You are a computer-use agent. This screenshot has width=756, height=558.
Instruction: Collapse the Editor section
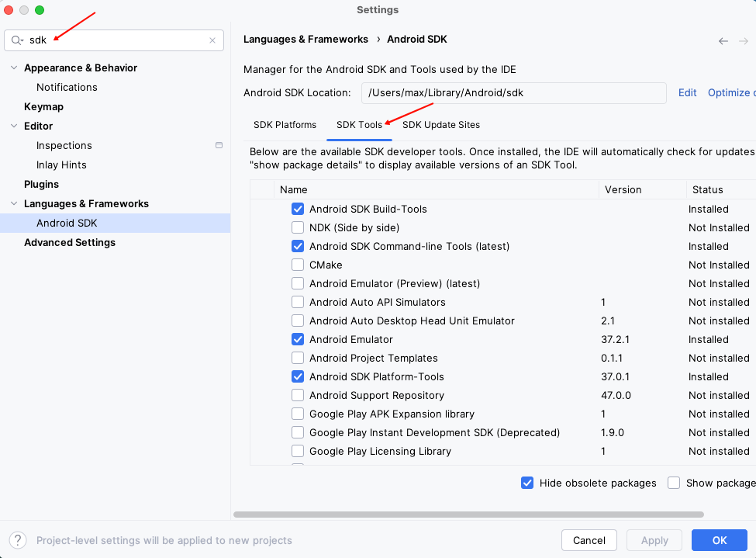pyautogui.click(x=14, y=126)
